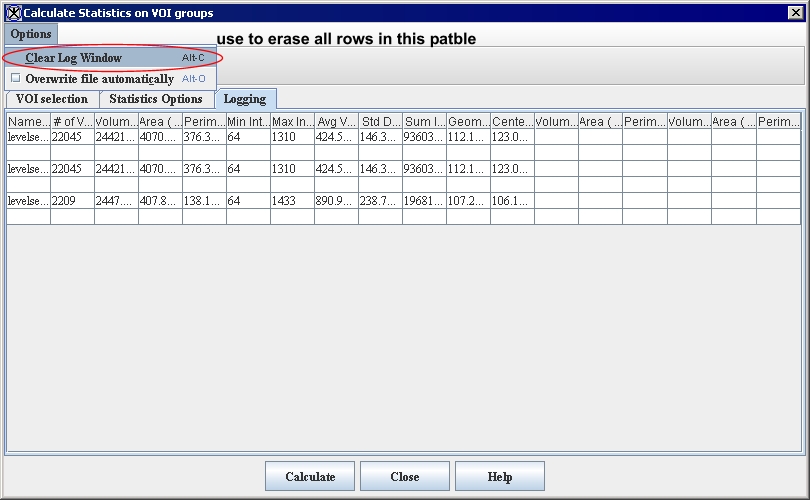Click the 1433 max intensity cell
Viewport: 810px width, 500px height.
coord(292,201)
